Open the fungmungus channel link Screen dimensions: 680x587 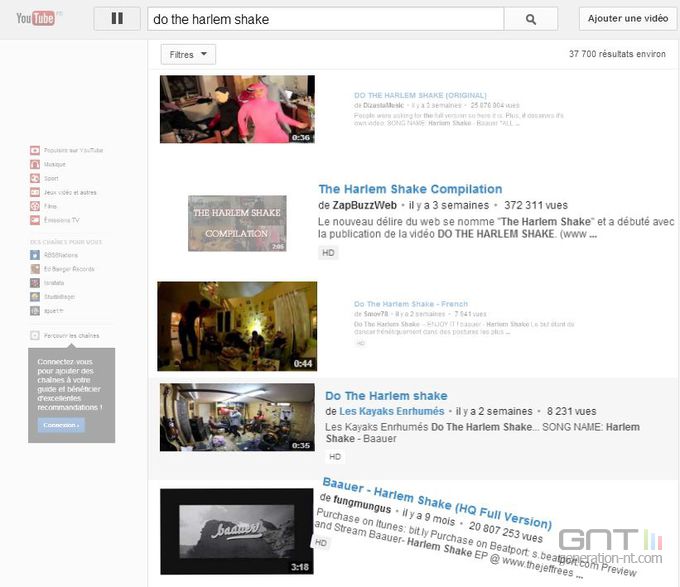pyautogui.click(x=362, y=503)
